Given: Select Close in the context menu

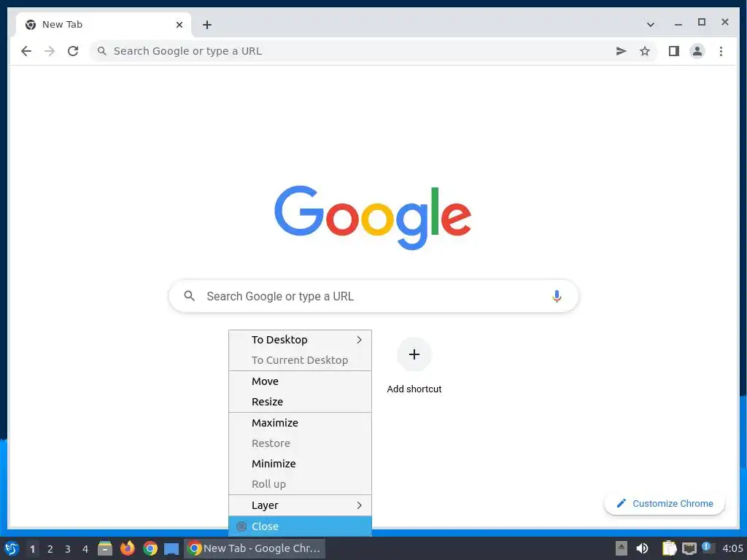Looking at the screenshot, I should [x=300, y=526].
